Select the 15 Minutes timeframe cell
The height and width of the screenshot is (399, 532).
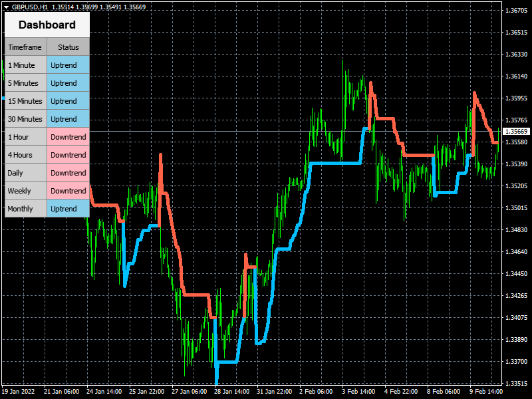pos(25,101)
